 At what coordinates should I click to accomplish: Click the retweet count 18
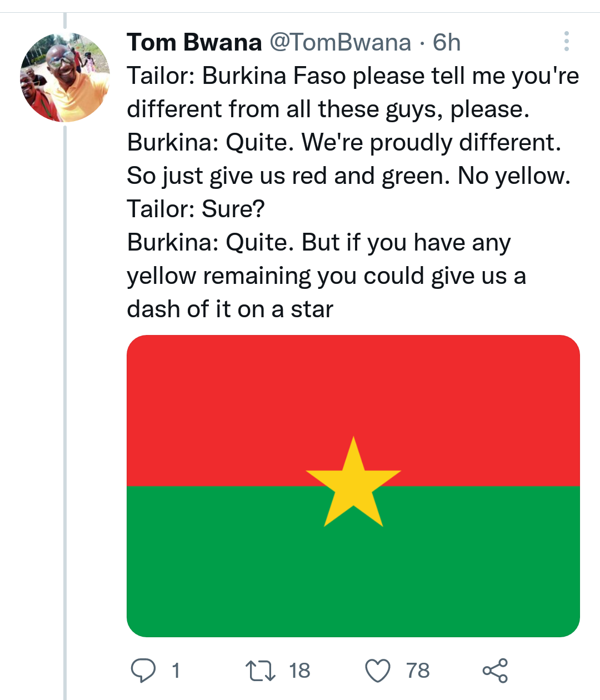(x=299, y=671)
